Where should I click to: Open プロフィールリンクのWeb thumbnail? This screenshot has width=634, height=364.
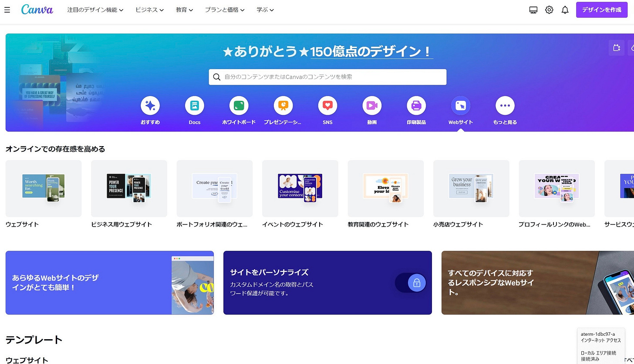coord(557,188)
